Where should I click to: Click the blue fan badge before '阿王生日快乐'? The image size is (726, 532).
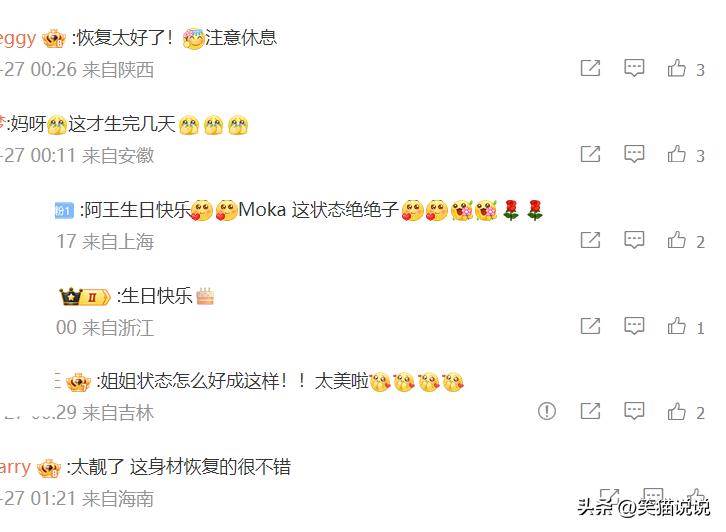point(64,211)
